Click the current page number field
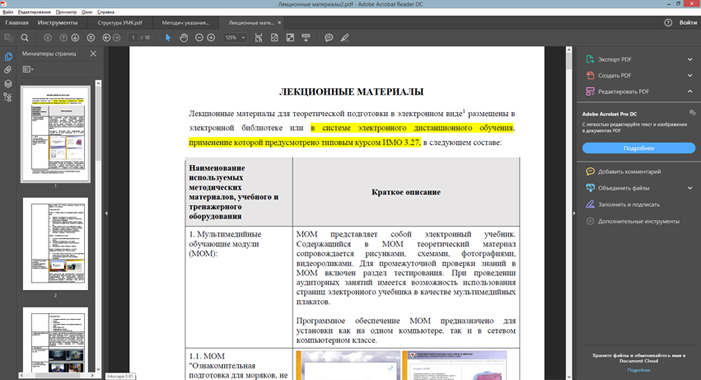The width and height of the screenshot is (701, 380). click(x=133, y=38)
